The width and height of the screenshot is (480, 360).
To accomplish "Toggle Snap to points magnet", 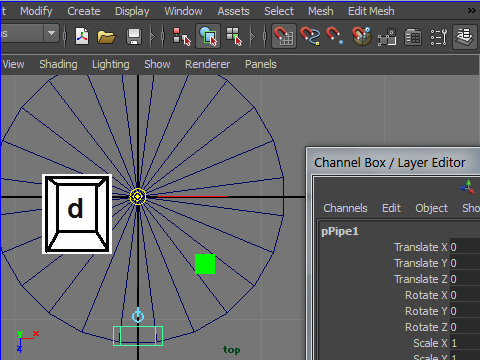I will point(335,36).
